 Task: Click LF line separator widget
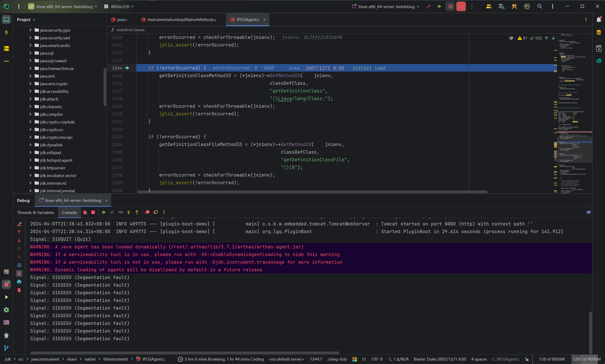click(x=364, y=359)
